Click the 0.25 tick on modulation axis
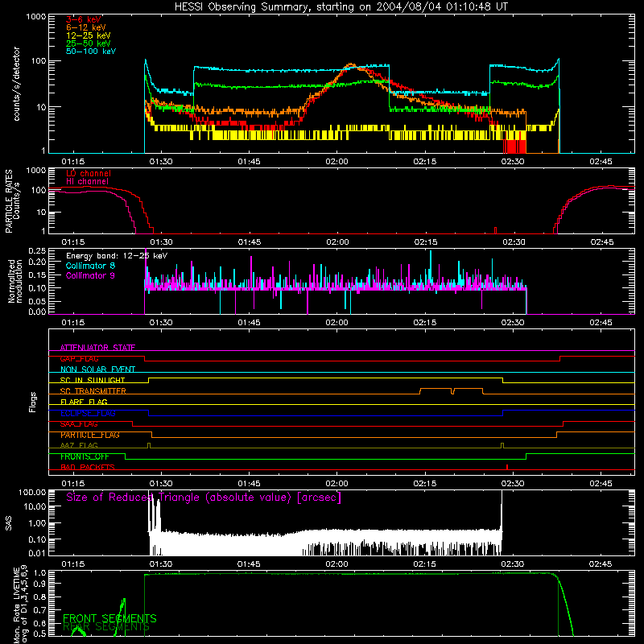Image resolution: width=644 pixels, height=644 pixels. (37, 251)
